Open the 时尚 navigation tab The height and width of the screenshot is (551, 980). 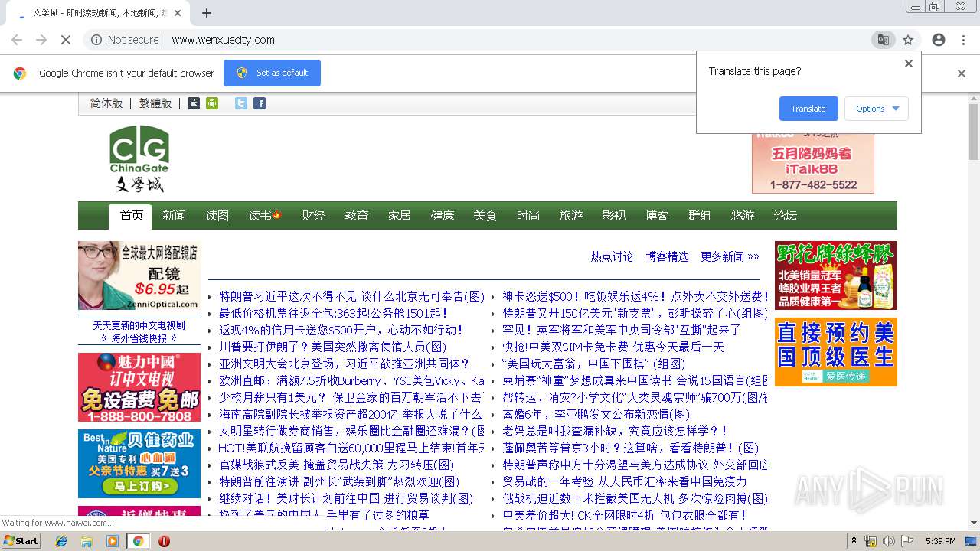pos(528,216)
